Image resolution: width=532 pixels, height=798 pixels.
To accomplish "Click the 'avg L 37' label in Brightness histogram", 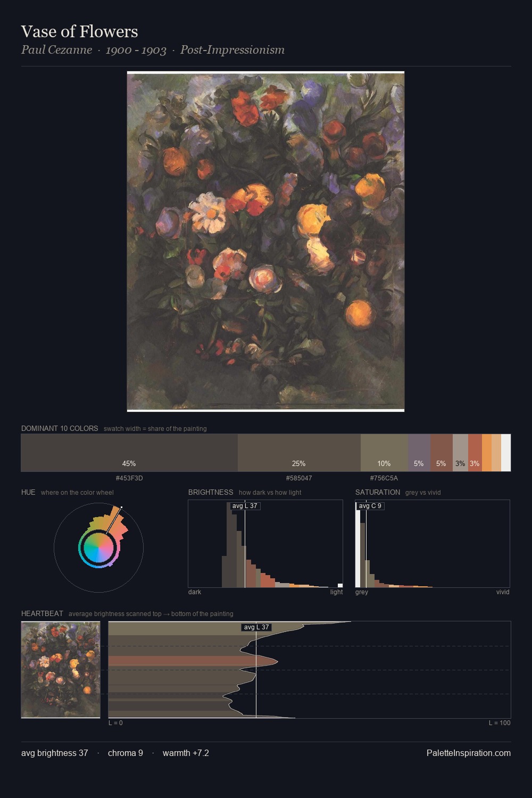I will pos(245,506).
